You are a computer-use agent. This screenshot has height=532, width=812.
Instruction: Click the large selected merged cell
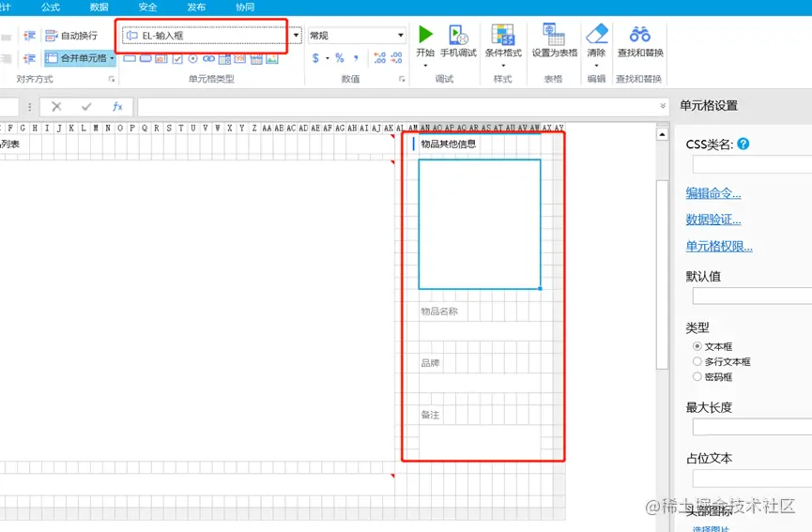[480, 224]
